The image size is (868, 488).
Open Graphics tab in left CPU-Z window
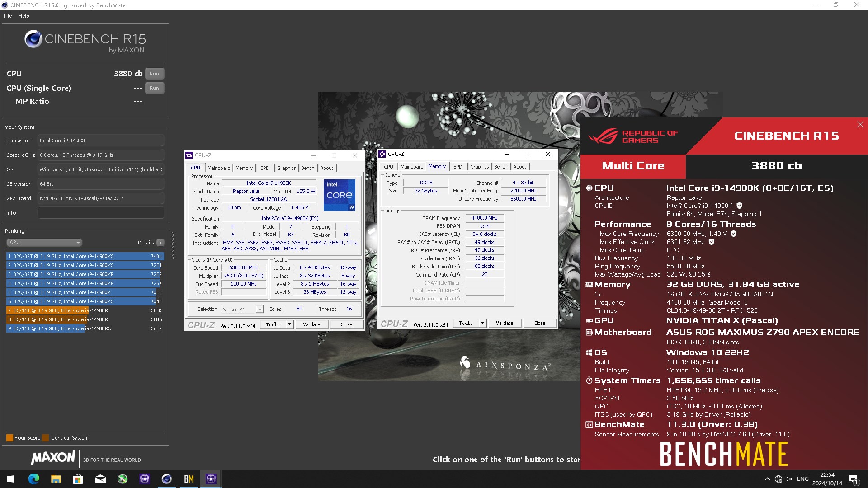point(287,168)
